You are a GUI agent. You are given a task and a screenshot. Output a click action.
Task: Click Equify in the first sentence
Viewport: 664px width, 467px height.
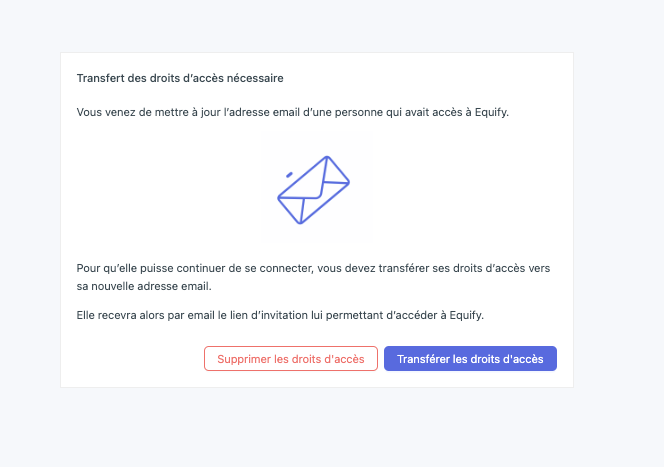click(492, 112)
